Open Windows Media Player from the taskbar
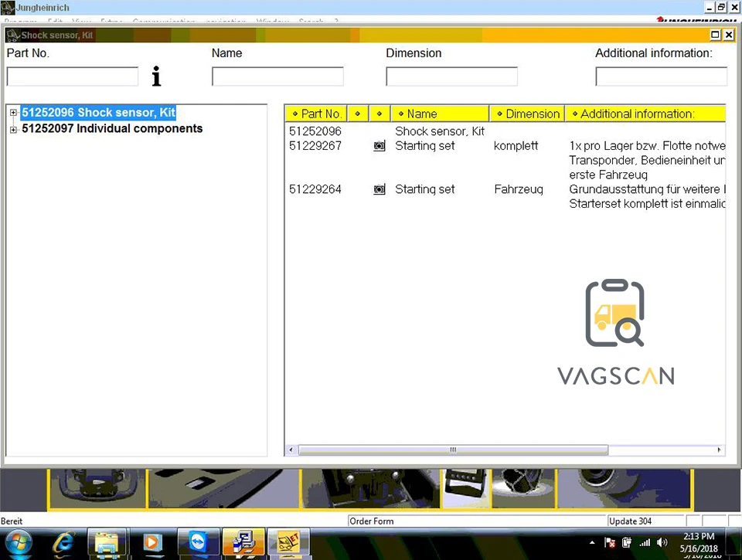742x560 pixels. [152, 543]
